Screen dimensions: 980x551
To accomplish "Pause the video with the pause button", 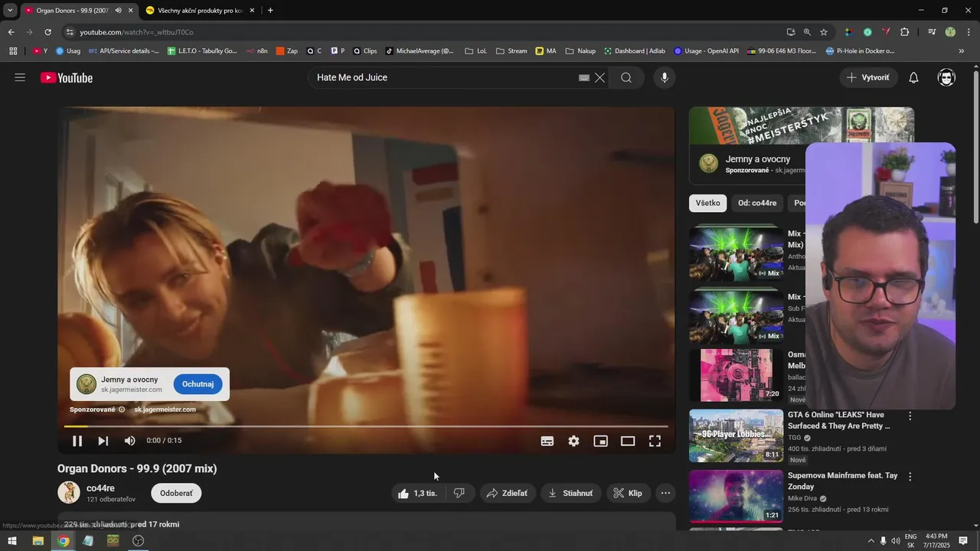I will pos(77,441).
